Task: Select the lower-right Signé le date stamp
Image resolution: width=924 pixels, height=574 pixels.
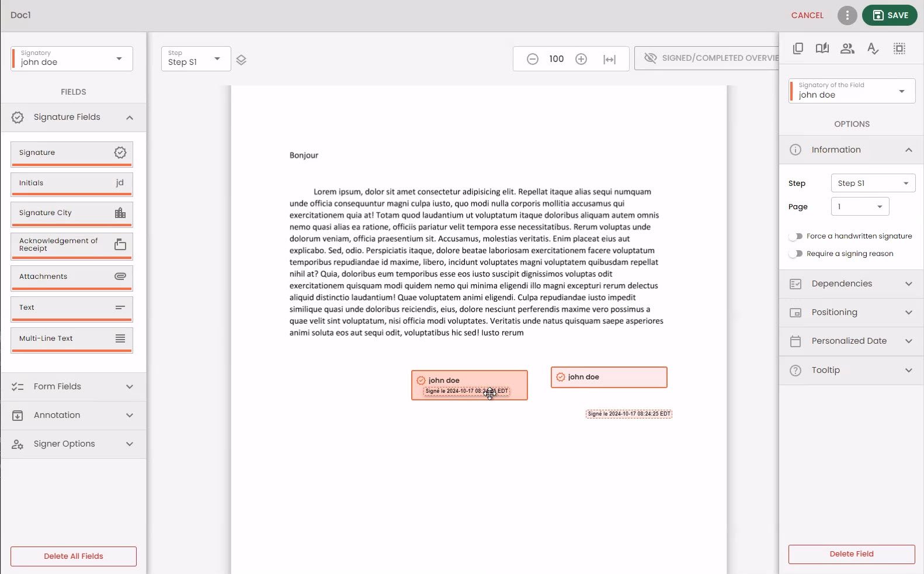Action: tap(629, 414)
